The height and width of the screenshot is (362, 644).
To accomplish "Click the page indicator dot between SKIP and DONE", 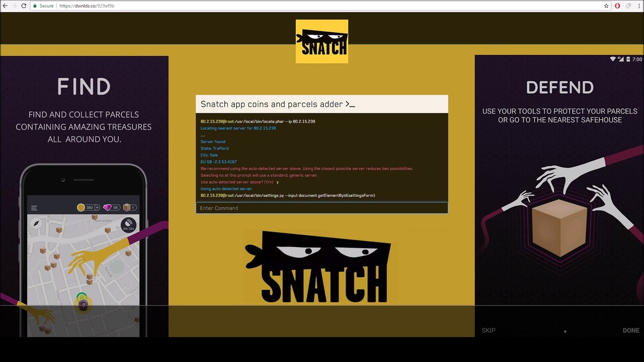I will (565, 331).
